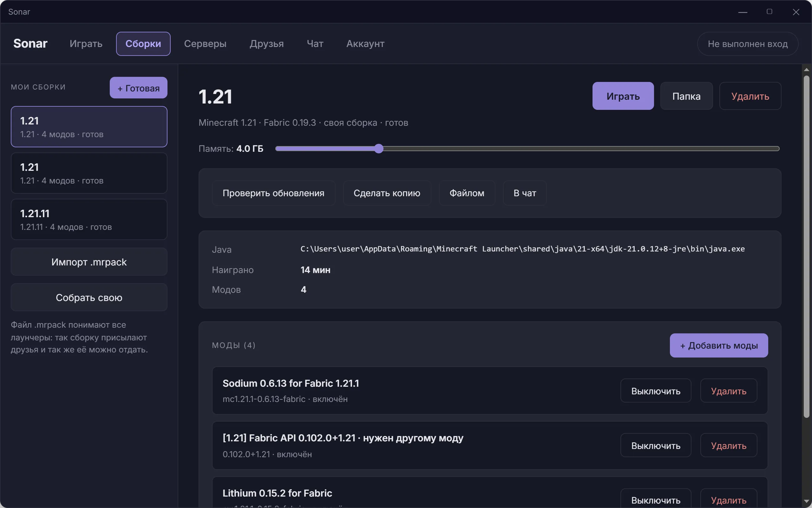Click the playtime value 14 мин
812x508 pixels.
(x=315, y=270)
